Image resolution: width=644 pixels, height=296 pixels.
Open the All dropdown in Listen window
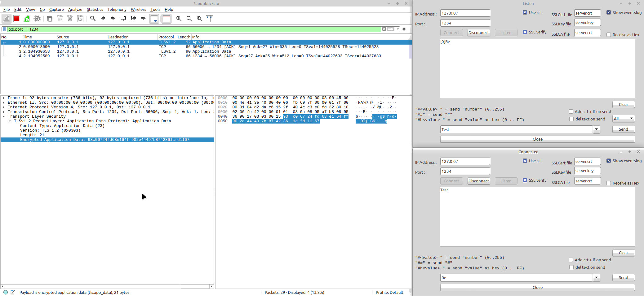click(x=624, y=119)
